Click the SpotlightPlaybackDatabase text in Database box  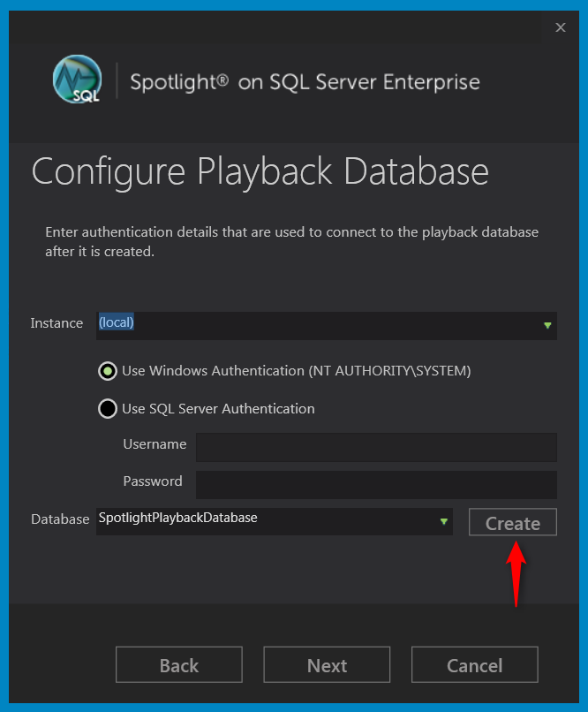point(178,519)
